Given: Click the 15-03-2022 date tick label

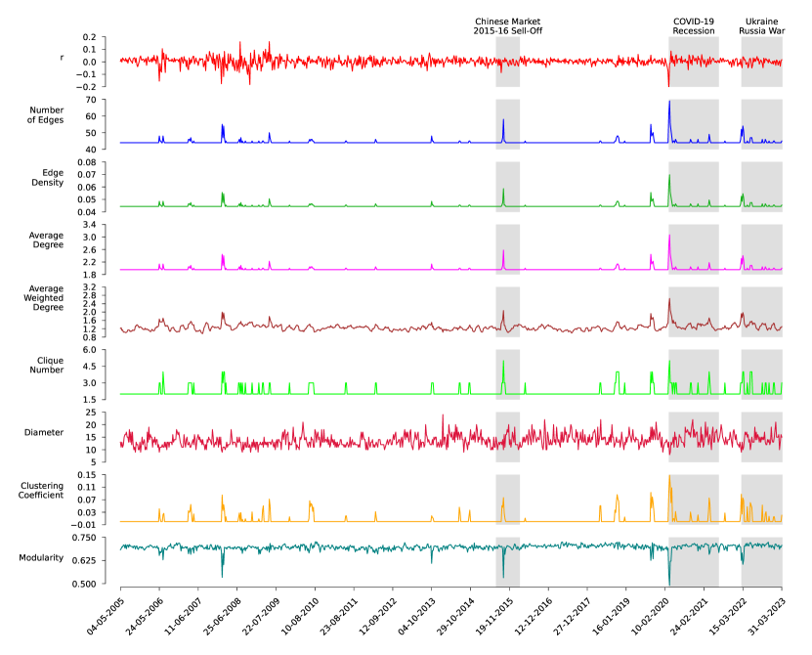Looking at the screenshot, I should (728, 616).
